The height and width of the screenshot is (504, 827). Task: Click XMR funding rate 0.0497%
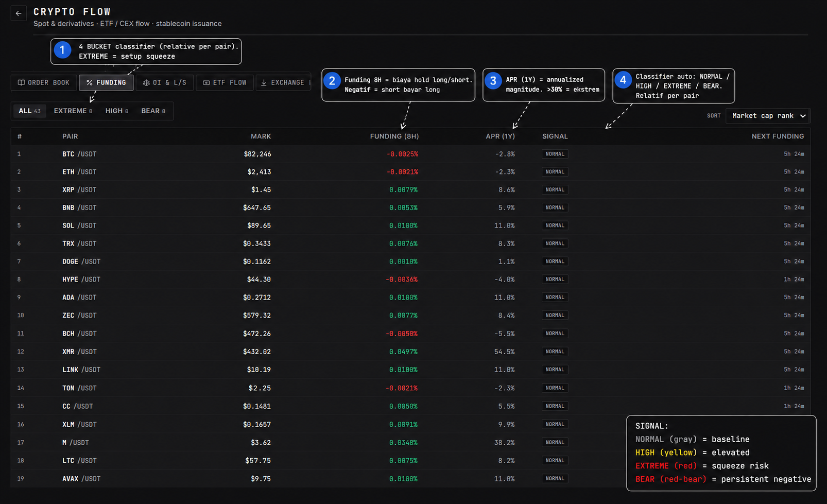[x=403, y=352]
